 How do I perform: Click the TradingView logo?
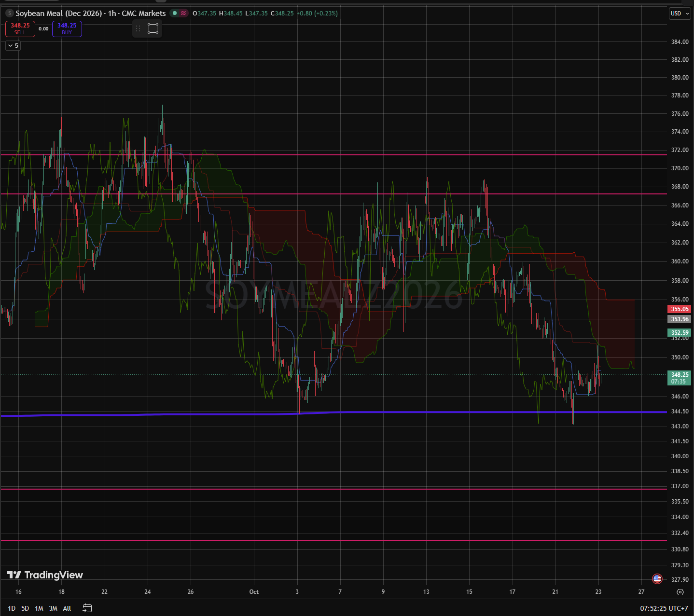click(45, 575)
